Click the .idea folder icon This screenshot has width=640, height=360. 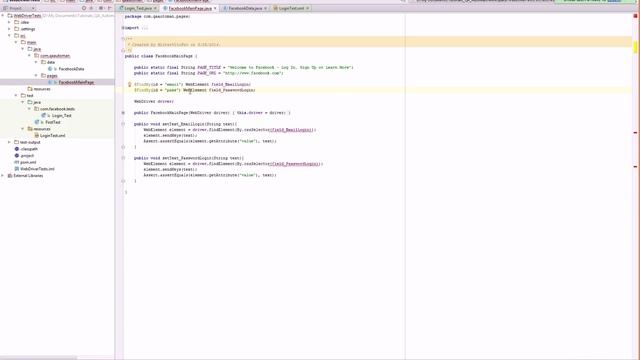click(17, 22)
